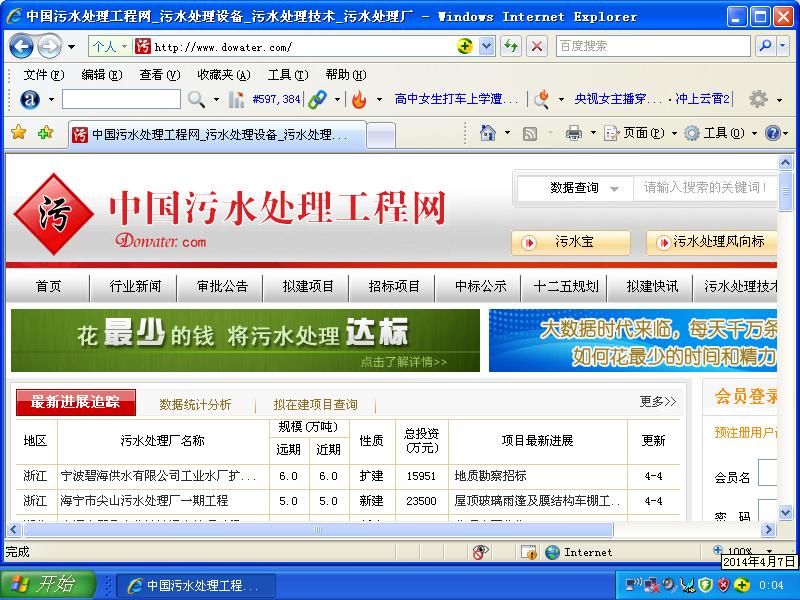Click the Print printer icon

point(574,133)
